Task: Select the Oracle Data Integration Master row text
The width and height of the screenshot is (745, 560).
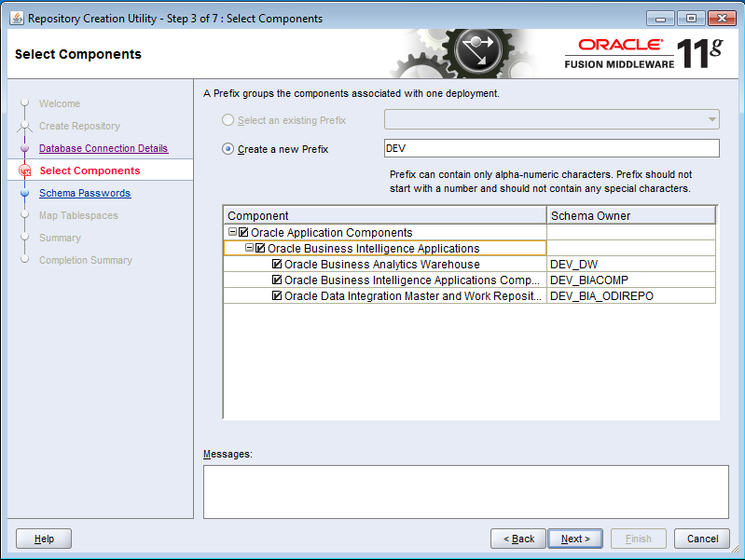Action: pyautogui.click(x=412, y=296)
